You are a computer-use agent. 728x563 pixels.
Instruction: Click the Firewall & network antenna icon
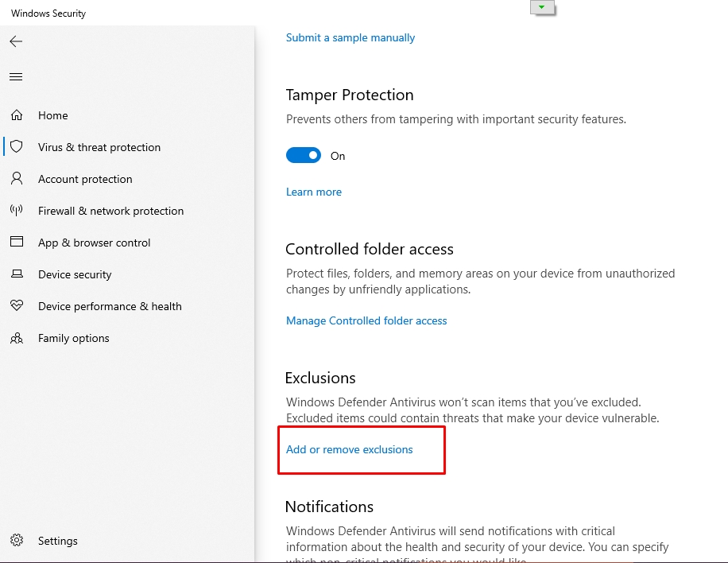click(x=17, y=211)
